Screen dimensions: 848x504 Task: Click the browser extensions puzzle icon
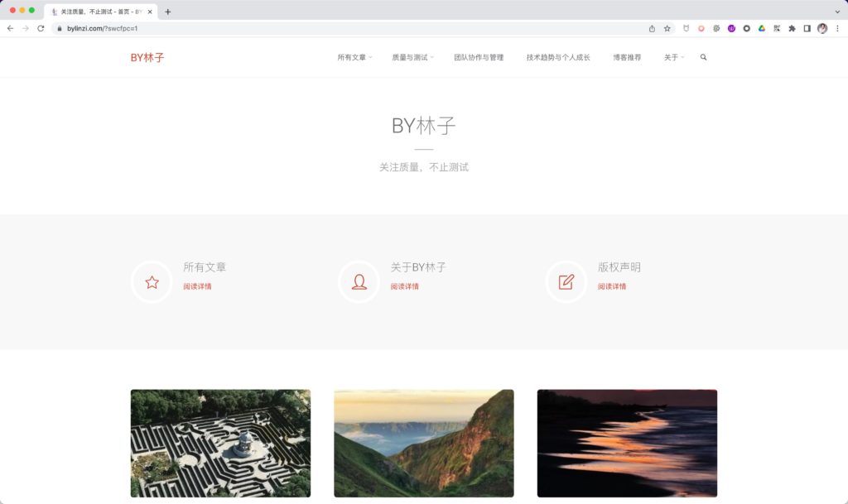click(792, 27)
